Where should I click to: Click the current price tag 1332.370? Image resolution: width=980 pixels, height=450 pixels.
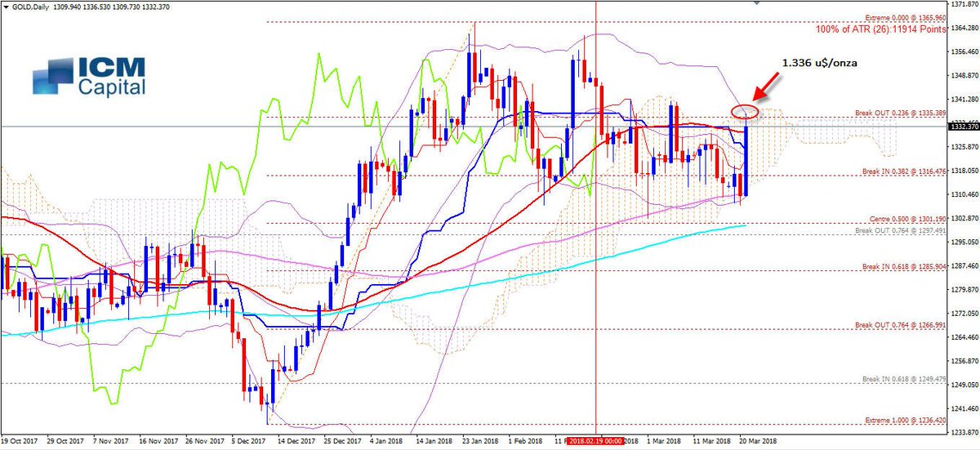point(964,127)
